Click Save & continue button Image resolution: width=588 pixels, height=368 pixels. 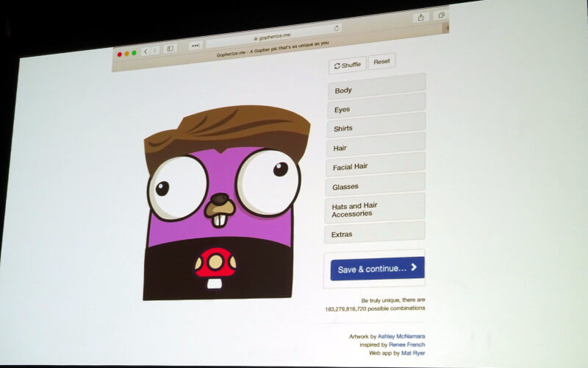tap(377, 269)
